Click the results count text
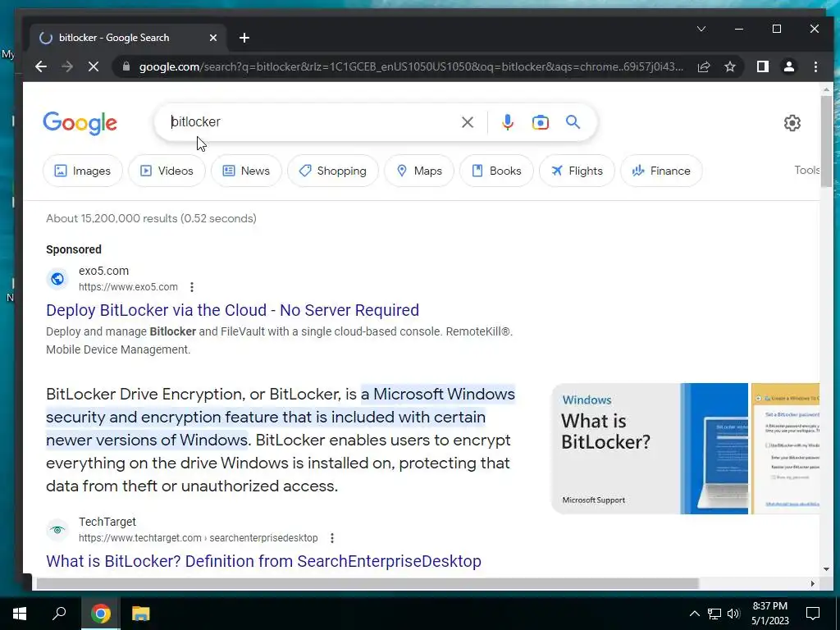 click(x=151, y=218)
